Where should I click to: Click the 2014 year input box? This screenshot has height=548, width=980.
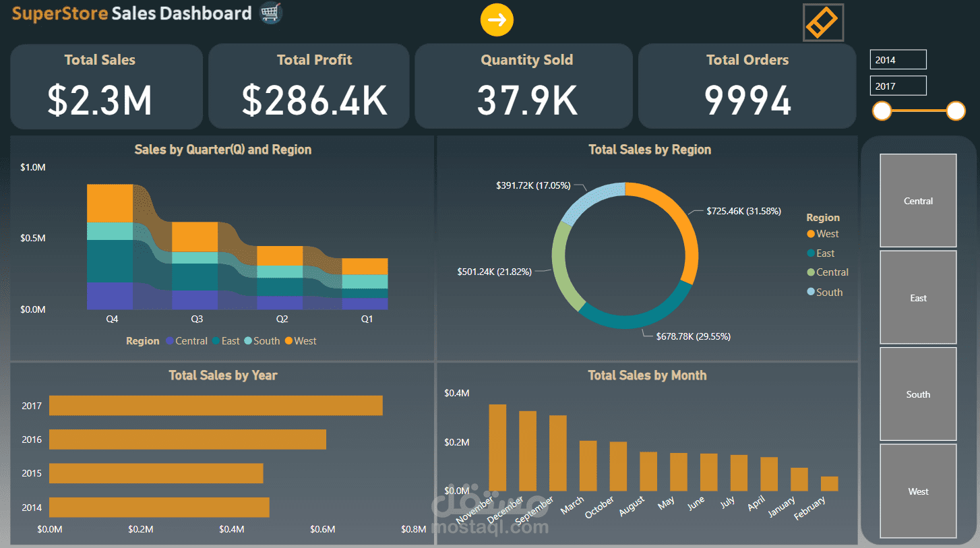898,59
